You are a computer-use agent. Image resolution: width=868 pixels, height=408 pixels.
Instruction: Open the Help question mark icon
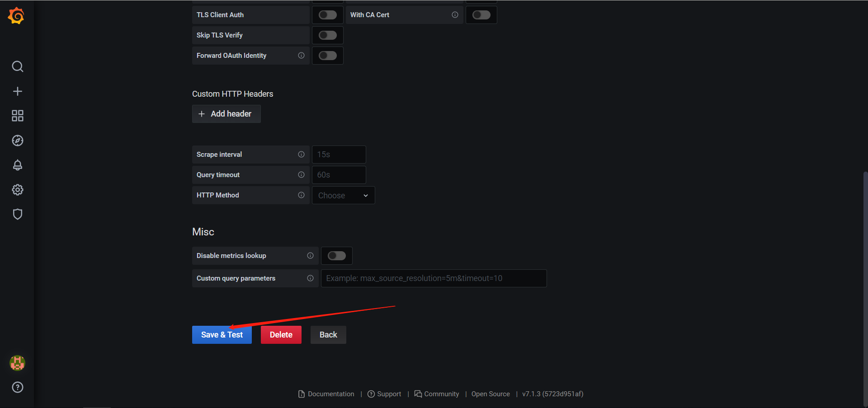point(18,387)
